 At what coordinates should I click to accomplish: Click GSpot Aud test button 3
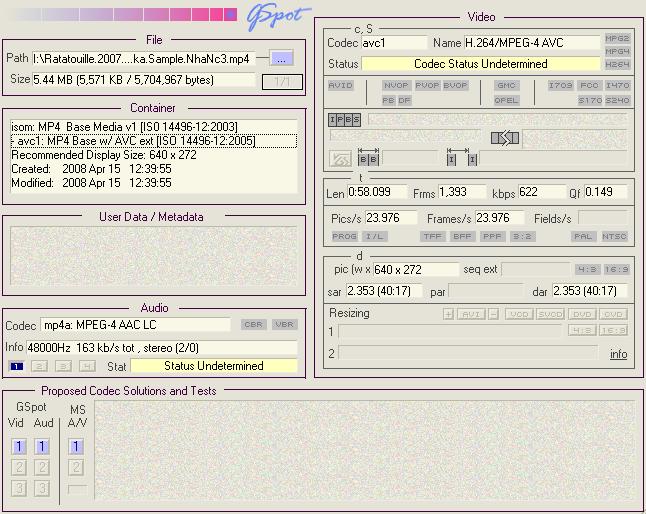tap(42, 488)
